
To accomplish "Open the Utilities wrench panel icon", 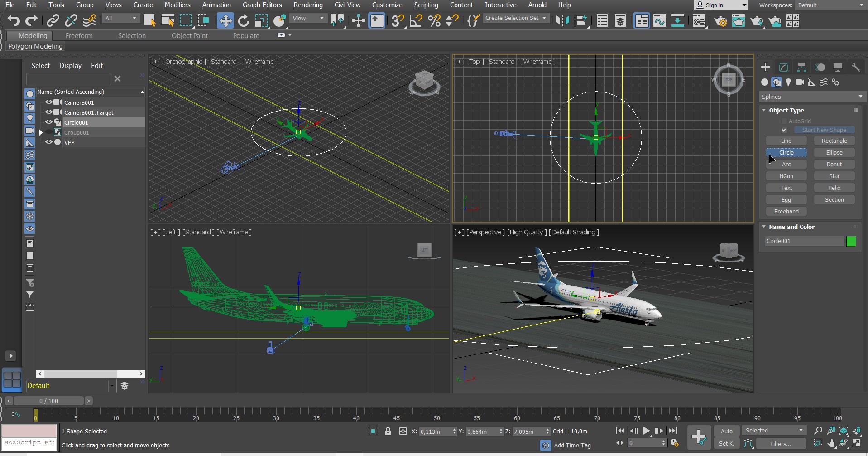I will tap(856, 67).
